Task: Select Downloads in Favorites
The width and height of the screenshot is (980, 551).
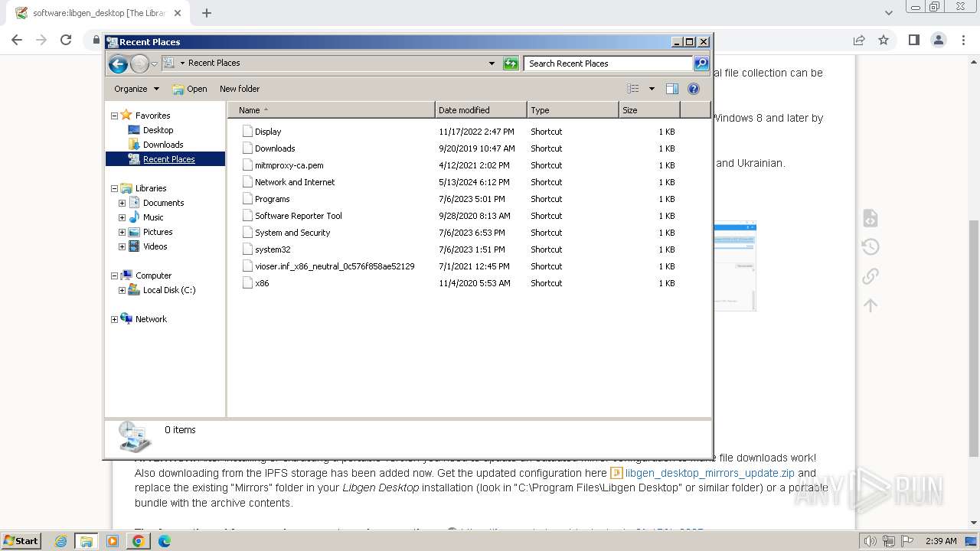Action: click(x=163, y=145)
